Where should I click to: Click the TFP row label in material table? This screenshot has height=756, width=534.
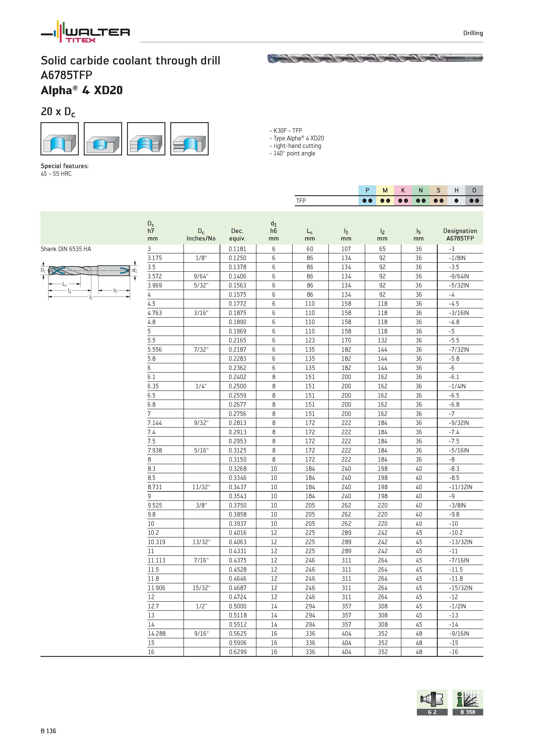tap(301, 201)
